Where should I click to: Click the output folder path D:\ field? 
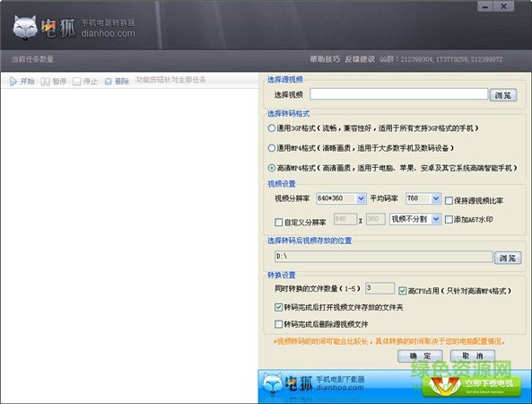tap(383, 257)
